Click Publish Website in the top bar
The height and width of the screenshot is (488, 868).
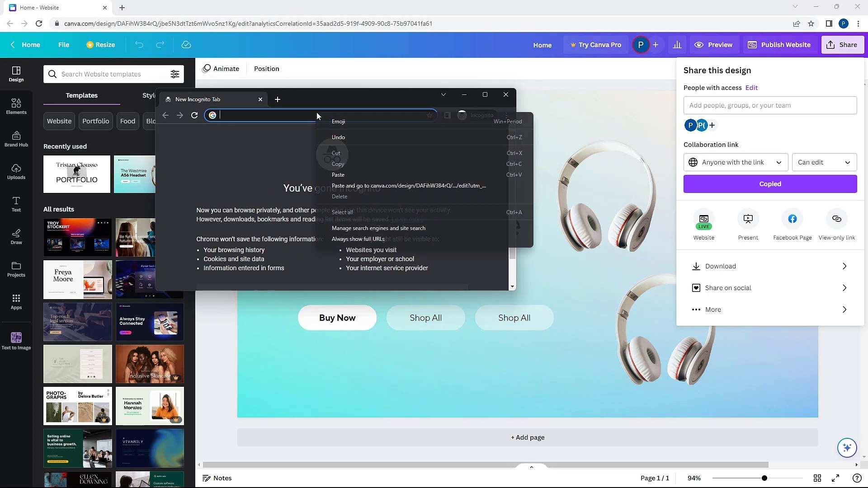779,45
